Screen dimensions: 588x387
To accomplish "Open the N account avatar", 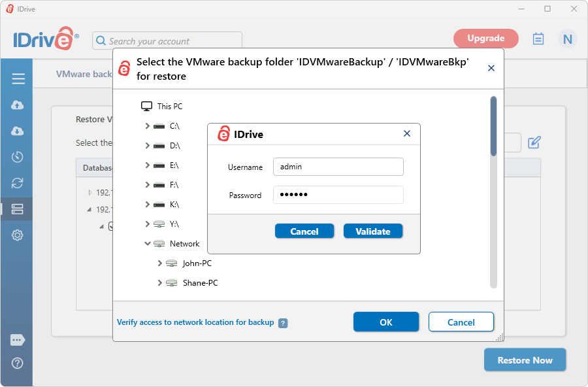I will pyautogui.click(x=567, y=39).
